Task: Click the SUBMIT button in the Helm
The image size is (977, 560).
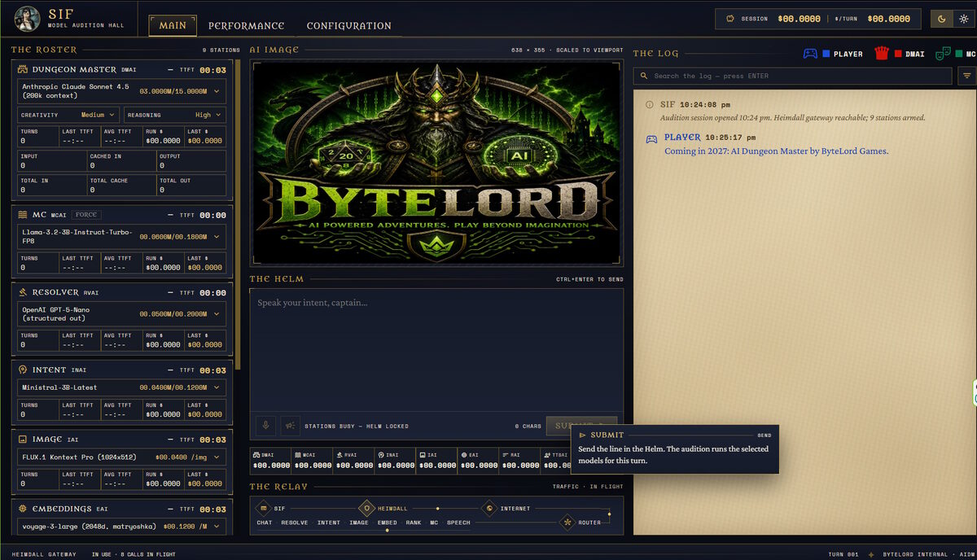Action: pos(581,426)
